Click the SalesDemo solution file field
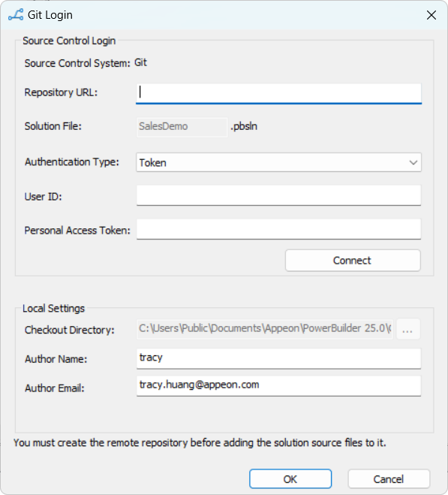Screen dimensions: 448x495 182,127
